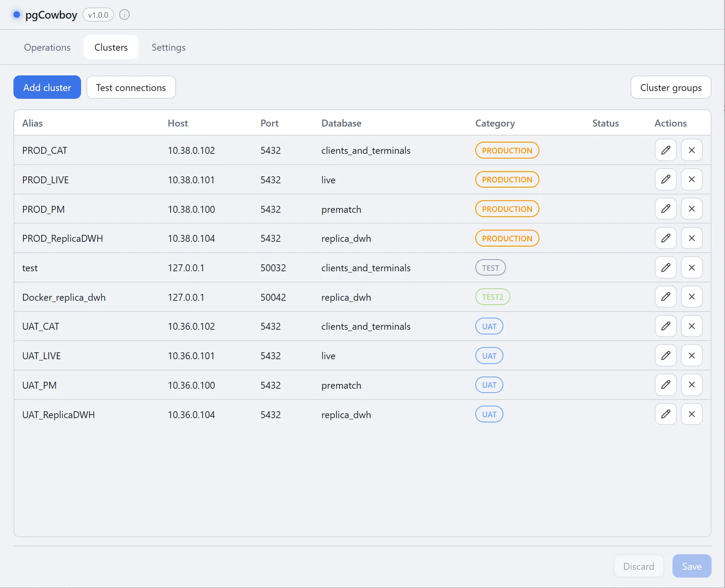Image resolution: width=725 pixels, height=588 pixels.
Task: Select the Docker_replica_dwh alias cell
Action: coord(64,297)
